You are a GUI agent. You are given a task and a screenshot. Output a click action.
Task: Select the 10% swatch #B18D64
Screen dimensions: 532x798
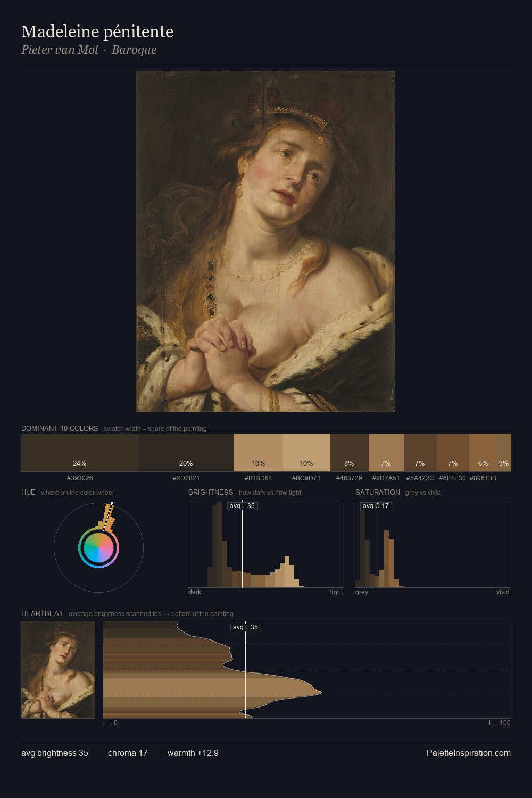(x=259, y=453)
